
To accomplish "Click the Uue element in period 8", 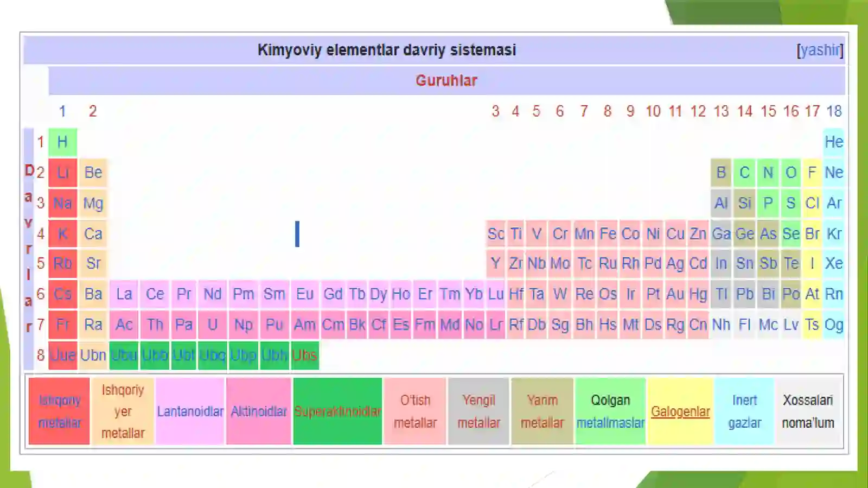I will click(62, 356).
